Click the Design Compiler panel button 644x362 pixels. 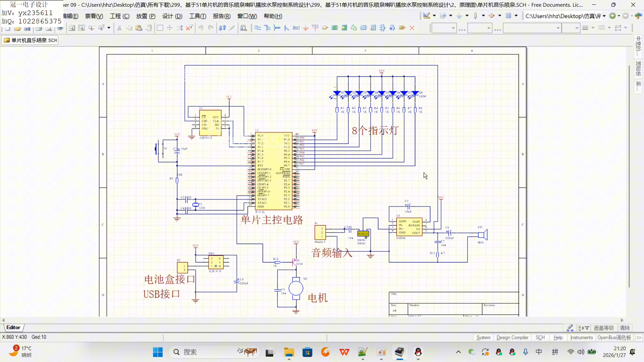(512, 338)
